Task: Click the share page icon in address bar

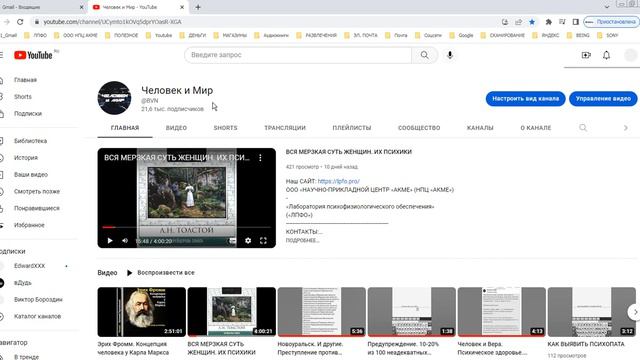Action: (518, 22)
